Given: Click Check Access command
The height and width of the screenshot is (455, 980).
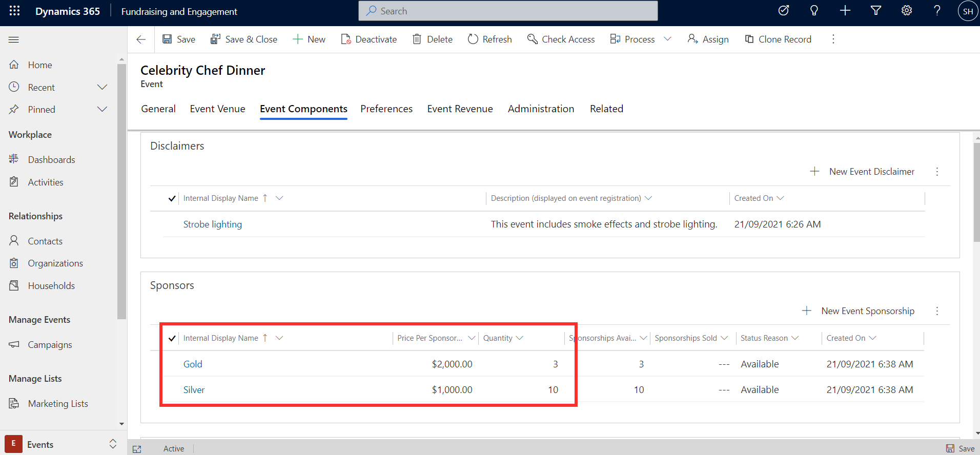Looking at the screenshot, I should point(561,39).
